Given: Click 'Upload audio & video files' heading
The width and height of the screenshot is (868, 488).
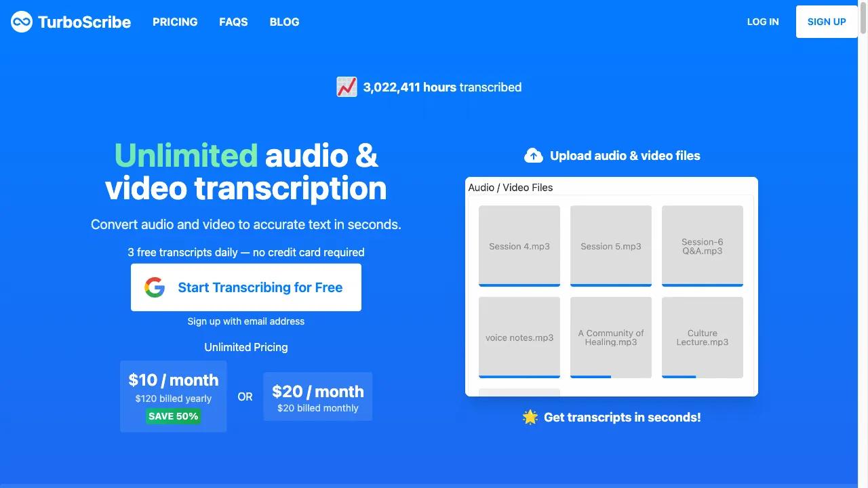Looking at the screenshot, I should (625, 155).
